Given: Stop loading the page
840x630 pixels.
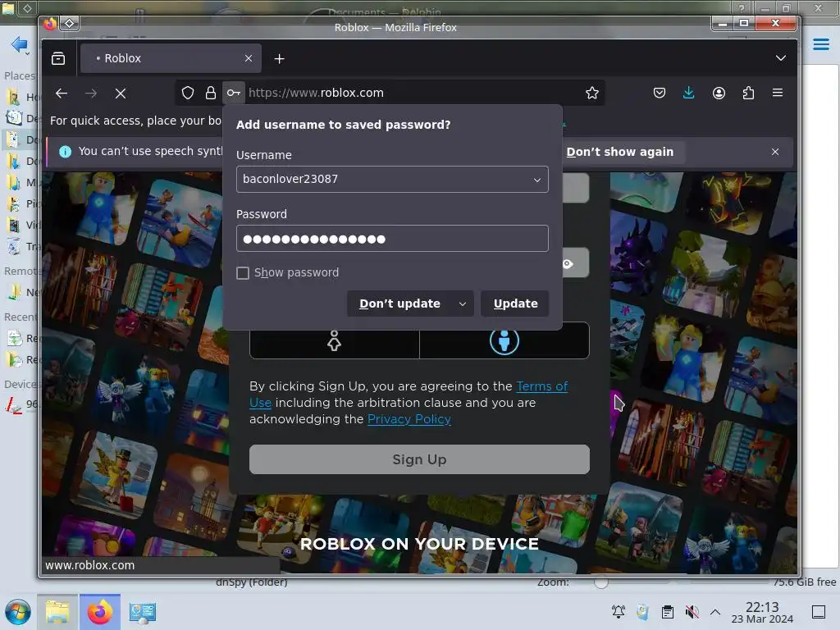Looking at the screenshot, I should click(x=121, y=94).
